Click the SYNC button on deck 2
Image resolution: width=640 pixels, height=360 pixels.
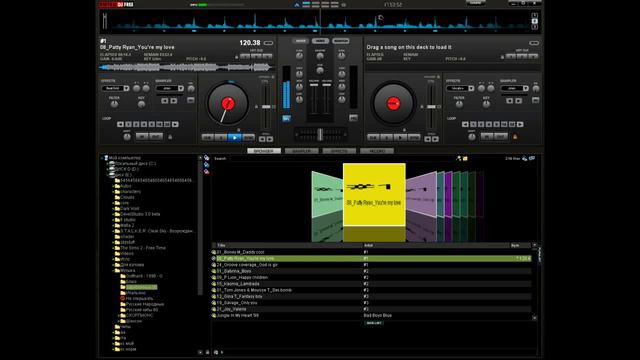[x=414, y=138]
